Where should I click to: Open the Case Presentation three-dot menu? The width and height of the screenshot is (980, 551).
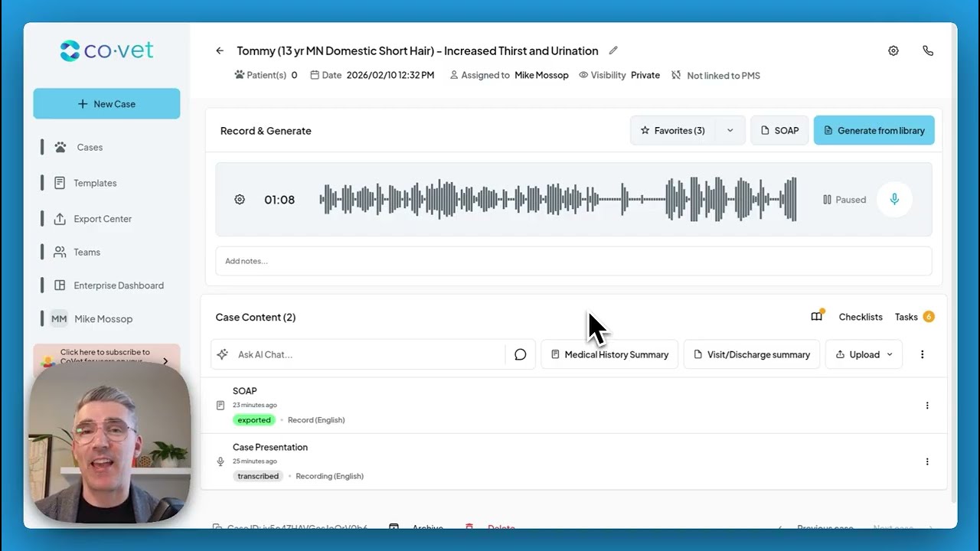[x=927, y=461]
